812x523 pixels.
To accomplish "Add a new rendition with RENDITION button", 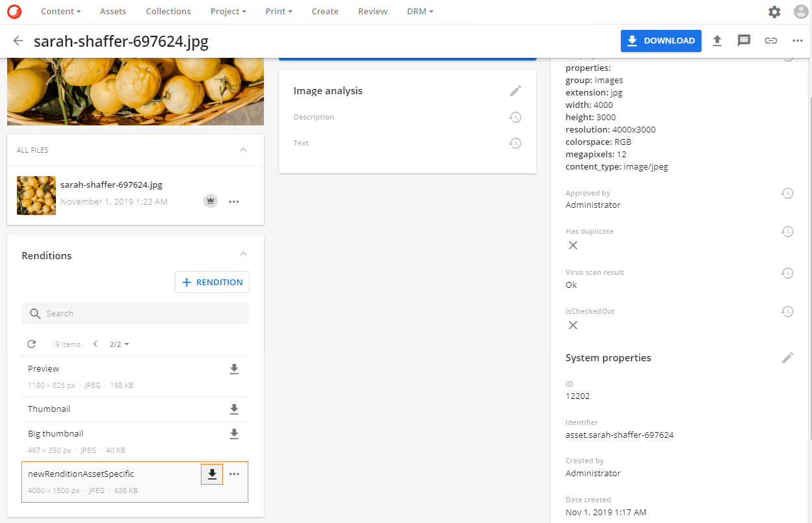I will 212,281.
